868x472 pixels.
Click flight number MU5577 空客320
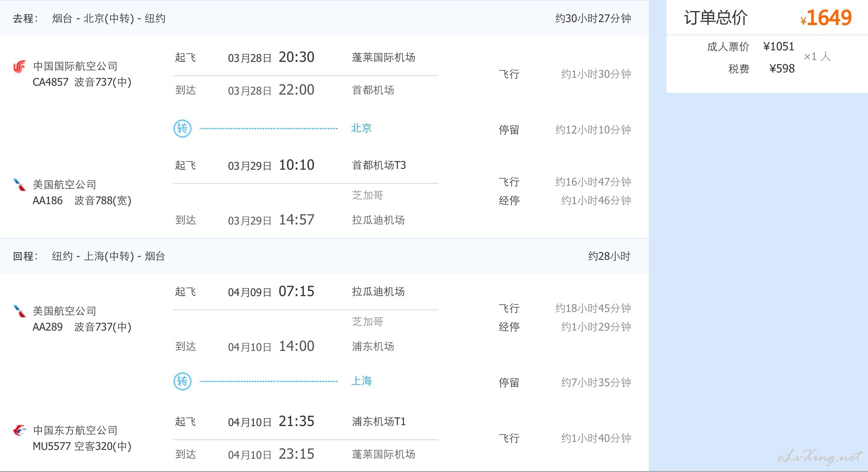click(x=82, y=446)
